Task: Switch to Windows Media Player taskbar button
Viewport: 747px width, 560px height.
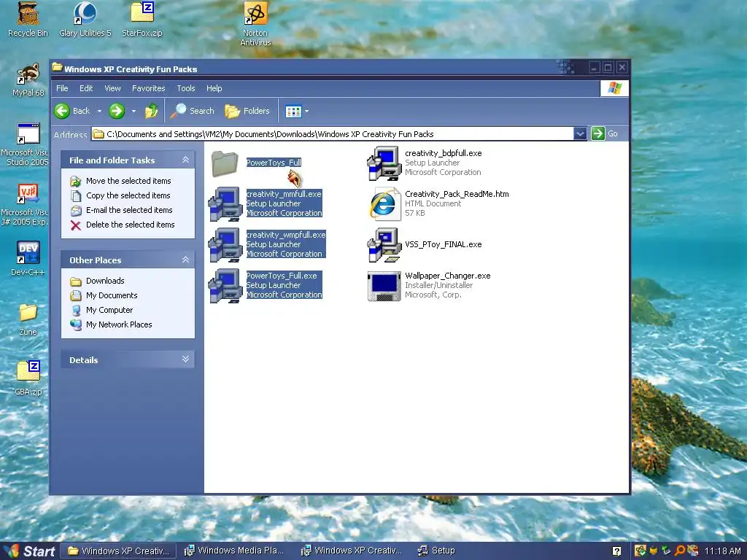Action: click(235, 551)
